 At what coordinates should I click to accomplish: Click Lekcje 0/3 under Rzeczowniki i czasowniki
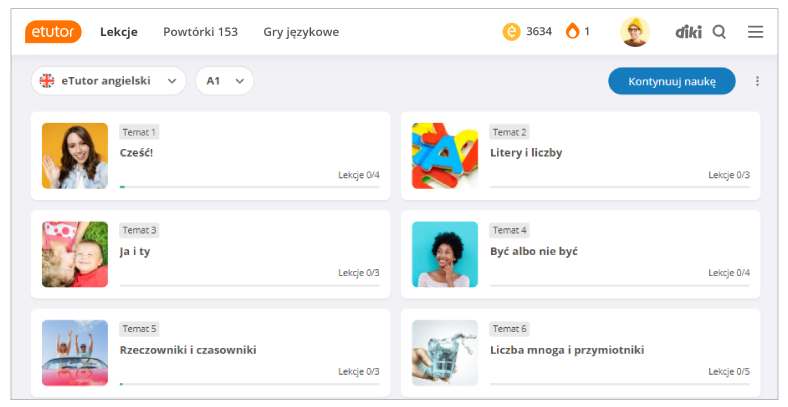click(x=359, y=371)
